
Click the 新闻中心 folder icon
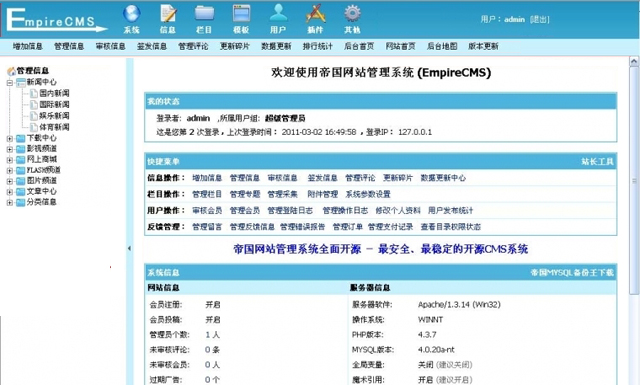21,82
